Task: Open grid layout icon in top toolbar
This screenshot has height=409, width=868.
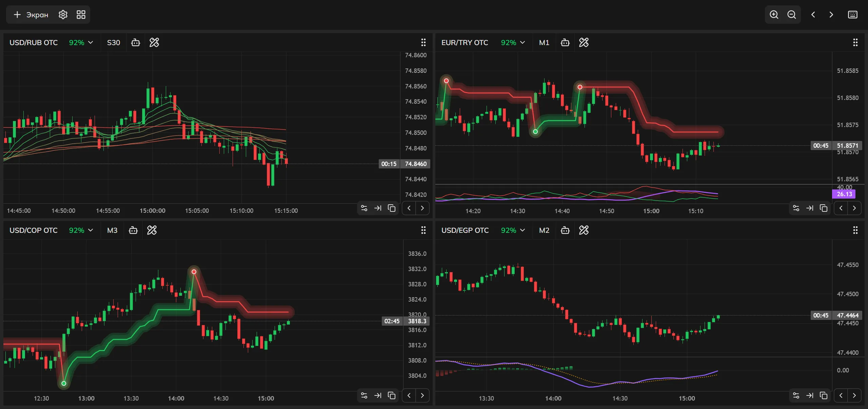Action: pyautogui.click(x=80, y=15)
